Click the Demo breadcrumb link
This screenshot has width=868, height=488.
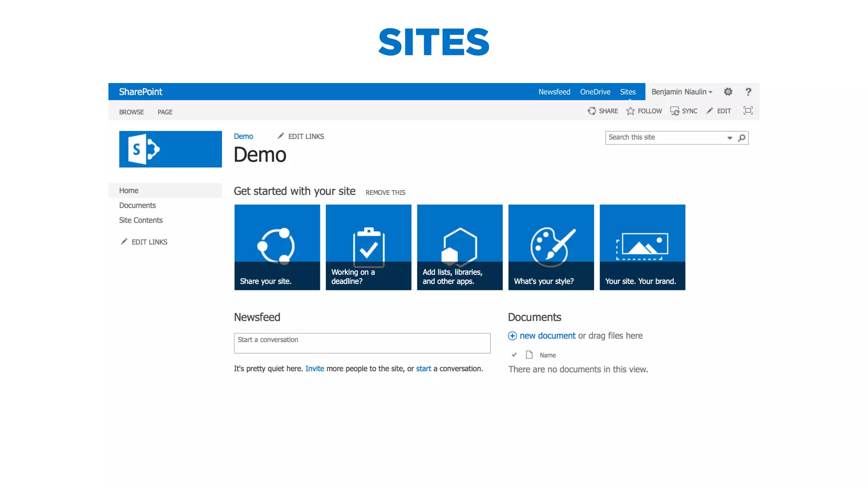coord(243,136)
